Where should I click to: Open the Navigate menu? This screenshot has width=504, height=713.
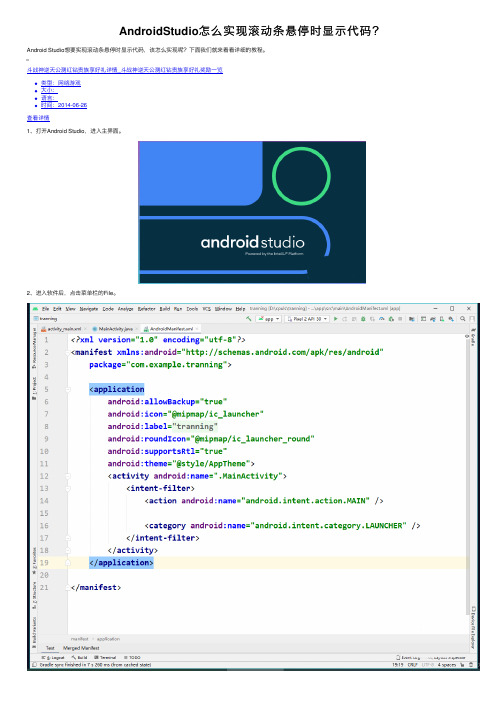pyautogui.click(x=89, y=309)
